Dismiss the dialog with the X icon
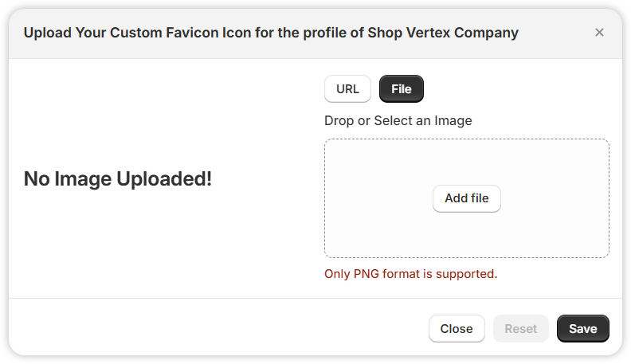The height and width of the screenshot is (364, 631). (599, 33)
